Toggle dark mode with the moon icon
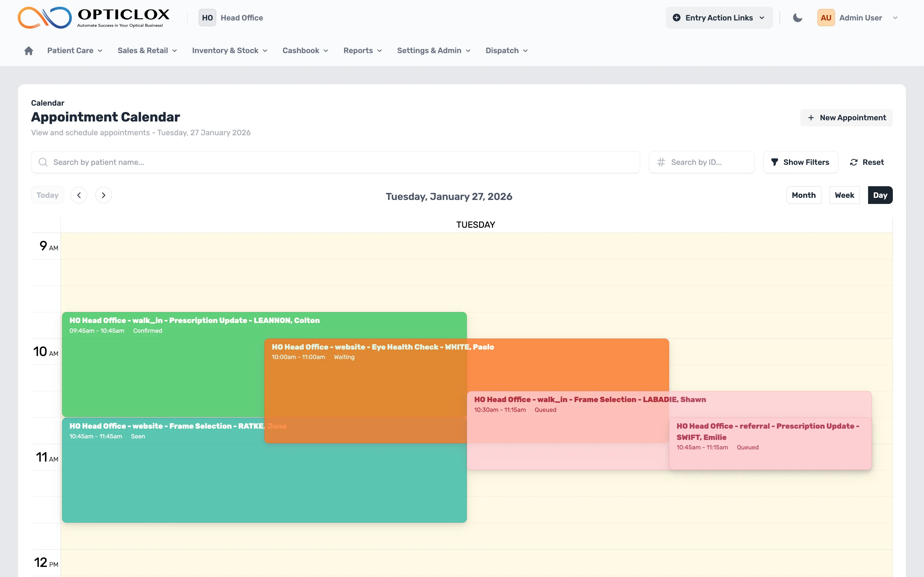This screenshot has height=577, width=924. click(x=797, y=18)
